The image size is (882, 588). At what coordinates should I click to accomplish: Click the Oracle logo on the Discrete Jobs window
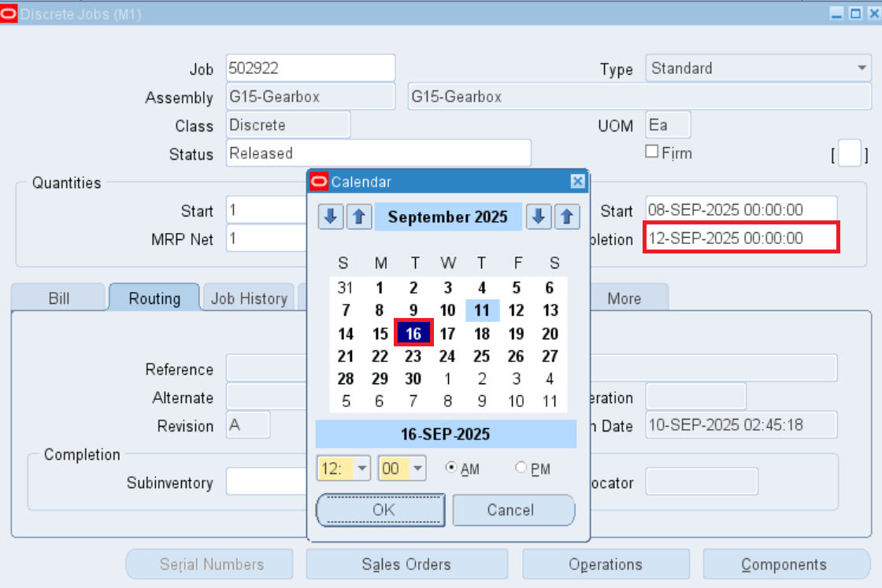(10, 13)
